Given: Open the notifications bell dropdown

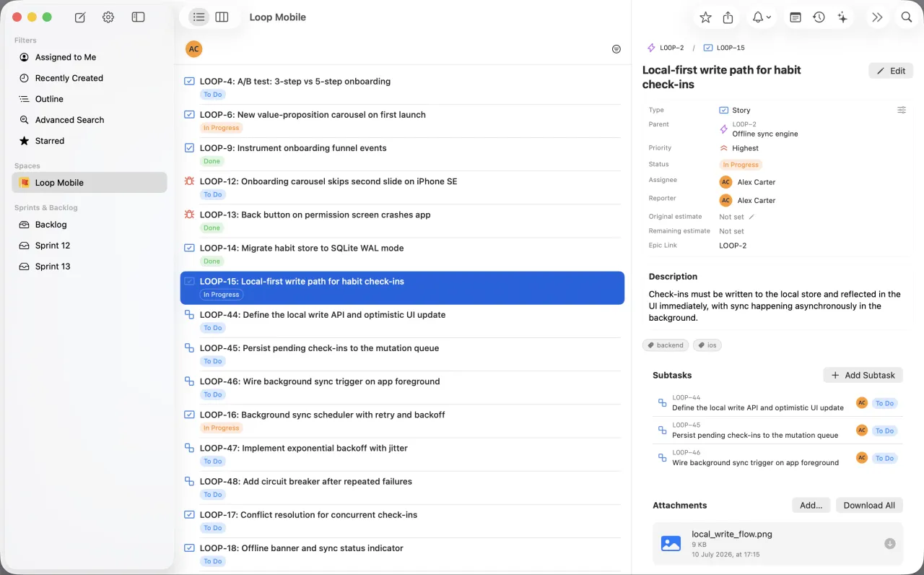Looking at the screenshot, I should click(762, 17).
